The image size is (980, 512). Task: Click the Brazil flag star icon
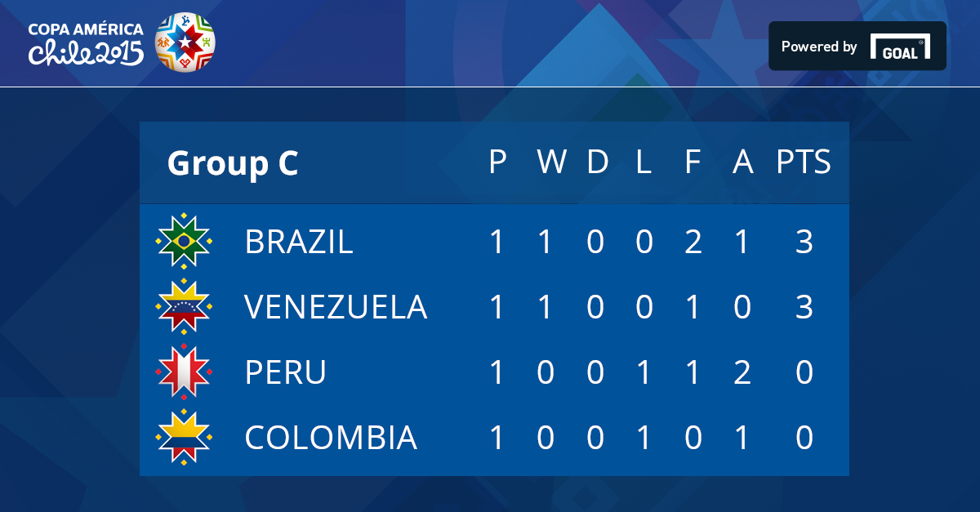click(x=185, y=241)
